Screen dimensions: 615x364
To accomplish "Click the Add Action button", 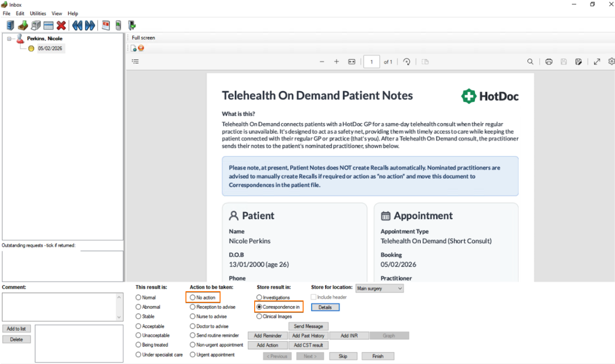I will [x=268, y=345].
